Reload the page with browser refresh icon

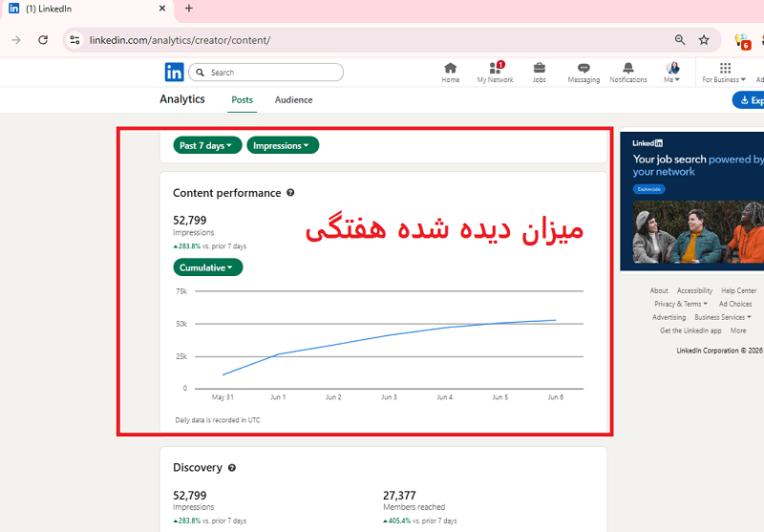43,40
